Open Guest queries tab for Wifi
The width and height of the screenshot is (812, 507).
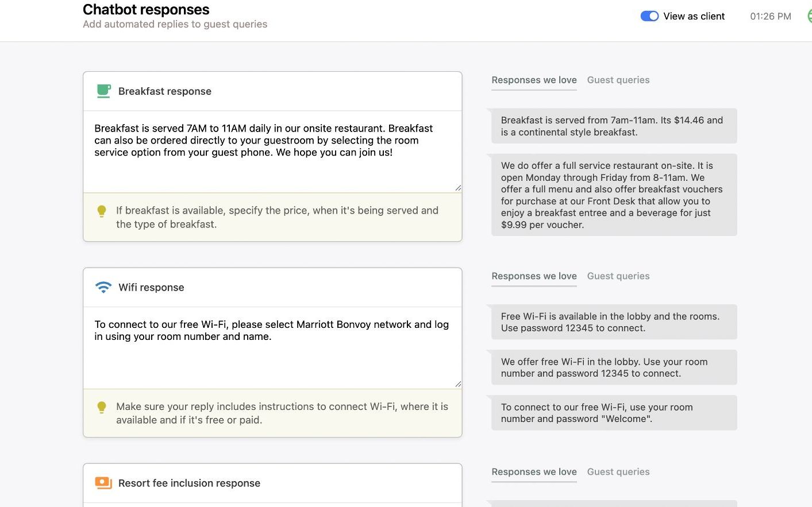(618, 276)
